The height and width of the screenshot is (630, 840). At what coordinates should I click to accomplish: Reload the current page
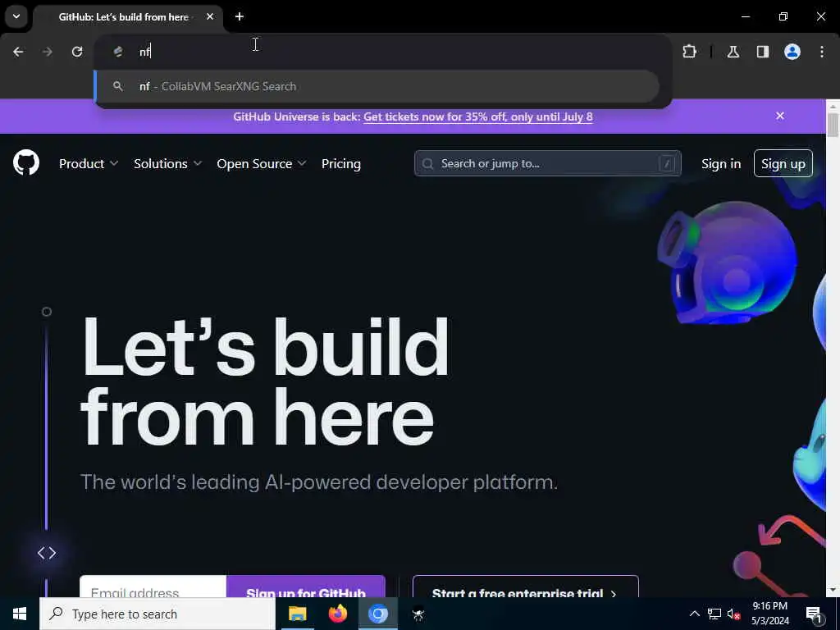click(x=77, y=52)
